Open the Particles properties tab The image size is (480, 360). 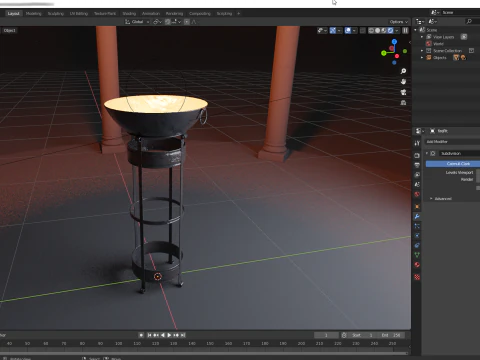coord(417,226)
